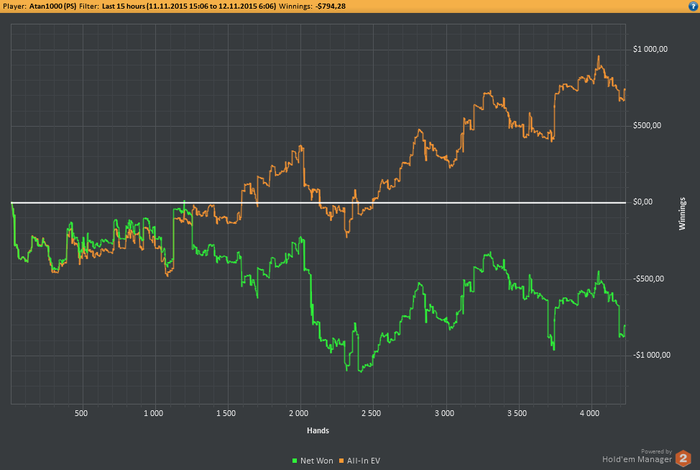Screen dimensions: 700x470
Task: Click the blue help icon in header
Action: pyautogui.click(x=693, y=6)
